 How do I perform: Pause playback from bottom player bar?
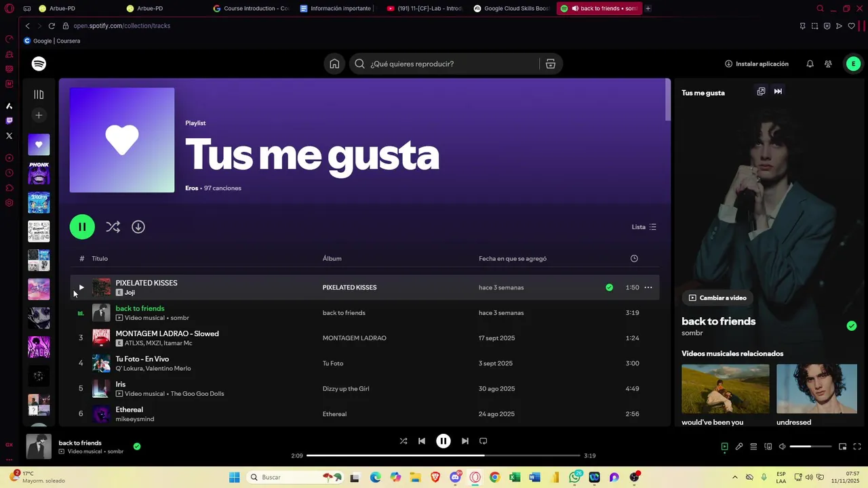(x=443, y=441)
